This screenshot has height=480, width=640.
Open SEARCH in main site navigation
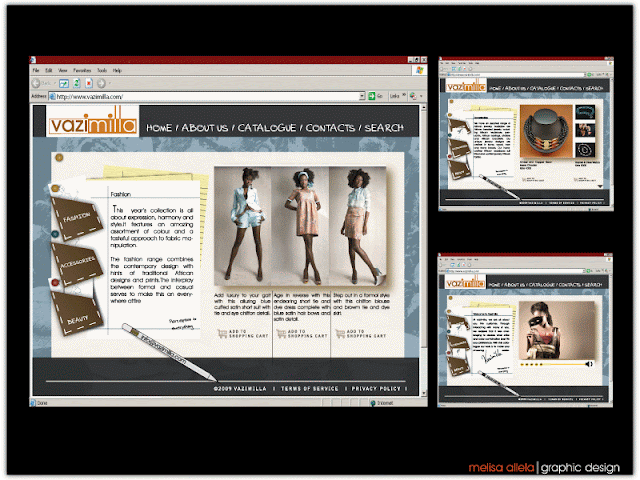tap(384, 128)
